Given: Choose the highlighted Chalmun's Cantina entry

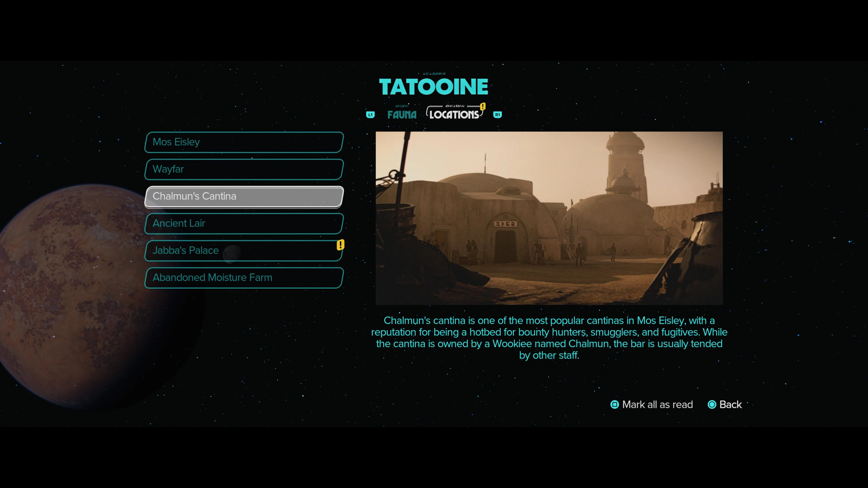Looking at the screenshot, I should click(244, 196).
